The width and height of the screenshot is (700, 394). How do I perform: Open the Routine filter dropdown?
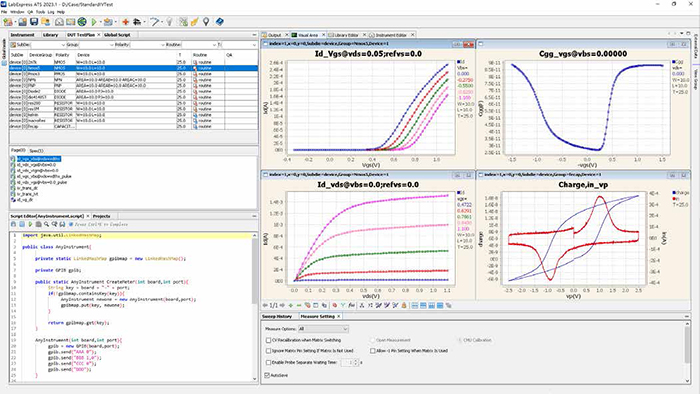click(199, 45)
